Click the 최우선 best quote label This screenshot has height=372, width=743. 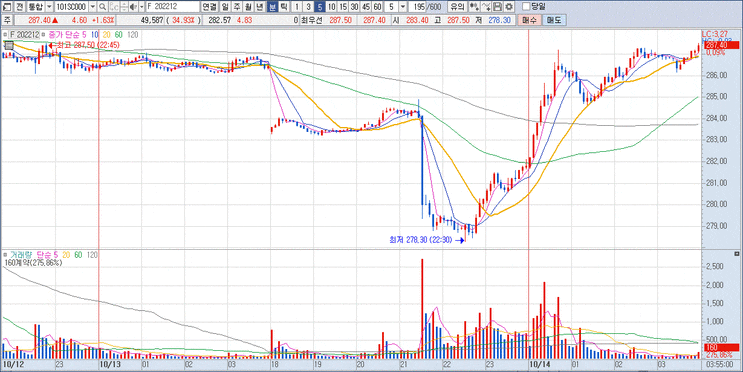311,20
